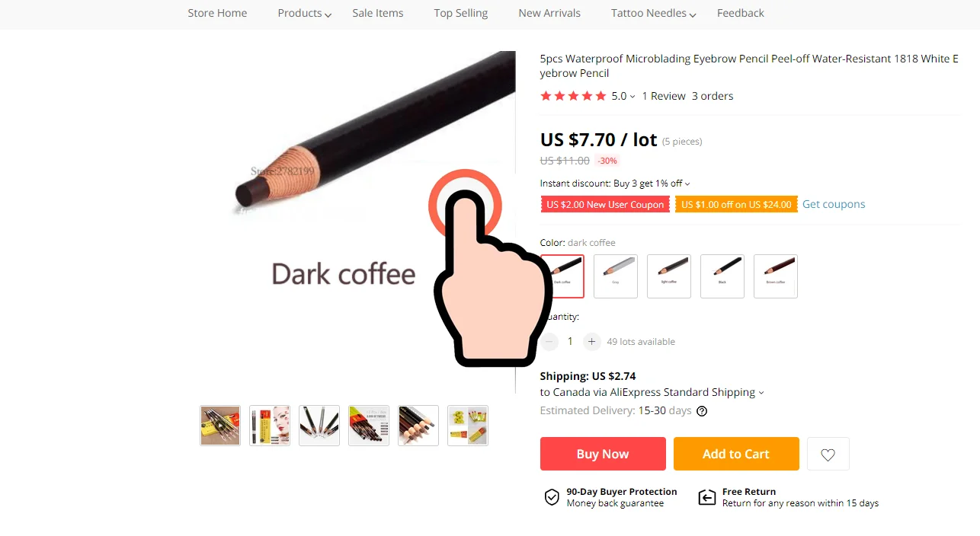
Task: Choose the Black pencil color option
Action: [x=722, y=276]
